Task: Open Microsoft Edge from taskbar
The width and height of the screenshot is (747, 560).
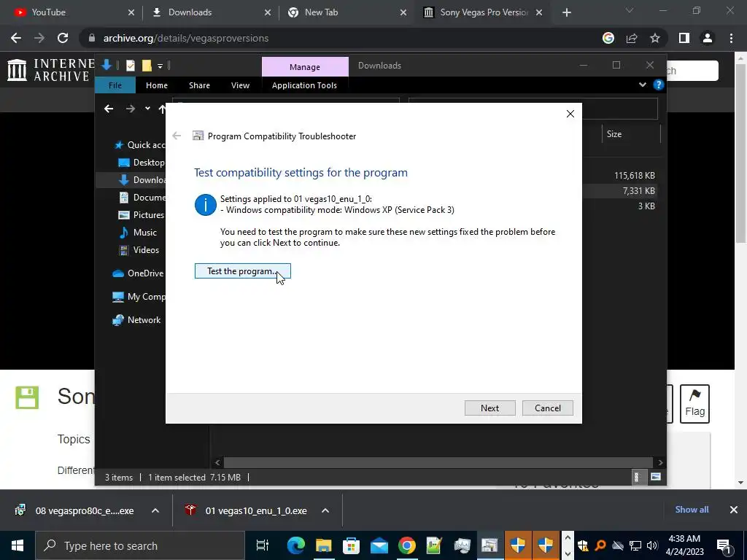Action: [295, 545]
